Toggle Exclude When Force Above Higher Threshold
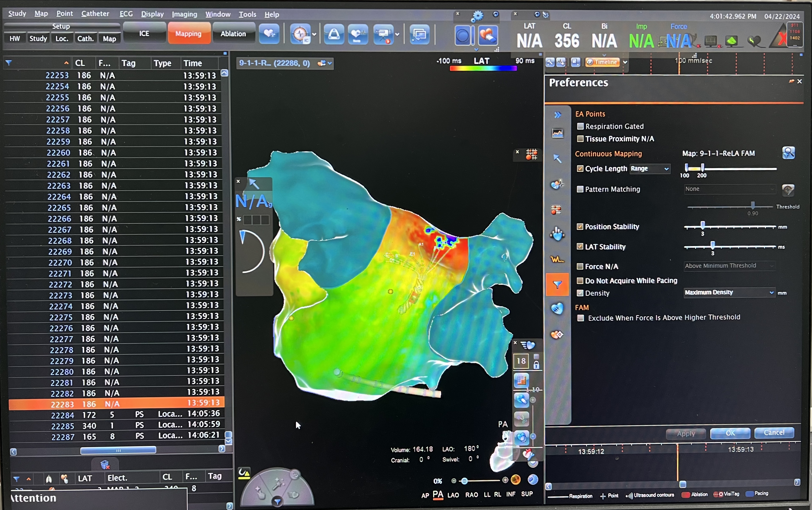 click(x=581, y=318)
